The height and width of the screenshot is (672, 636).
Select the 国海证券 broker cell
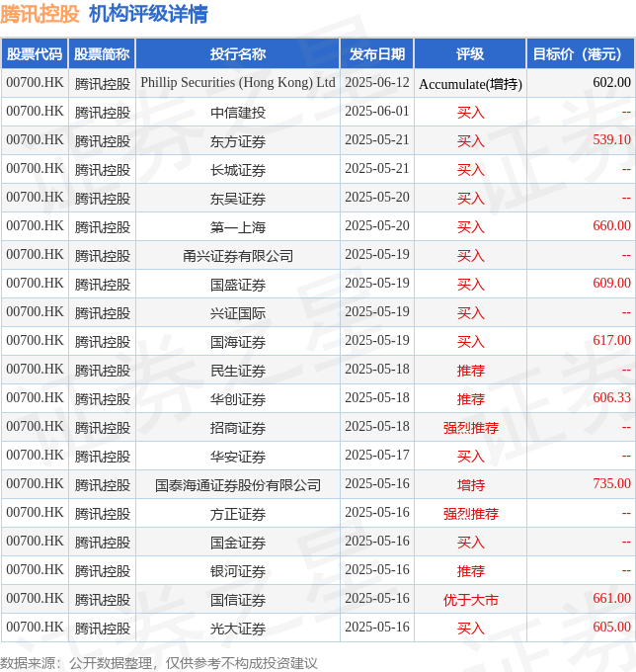point(238,342)
